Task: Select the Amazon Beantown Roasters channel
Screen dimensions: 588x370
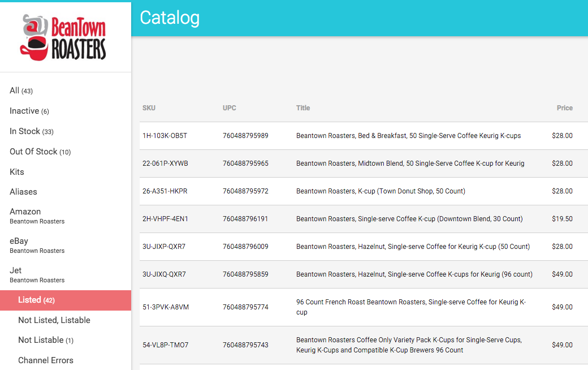Action: (37, 216)
